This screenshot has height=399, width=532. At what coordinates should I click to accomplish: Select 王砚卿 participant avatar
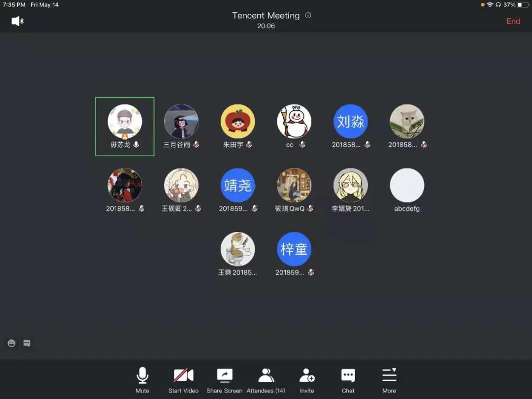tap(181, 185)
